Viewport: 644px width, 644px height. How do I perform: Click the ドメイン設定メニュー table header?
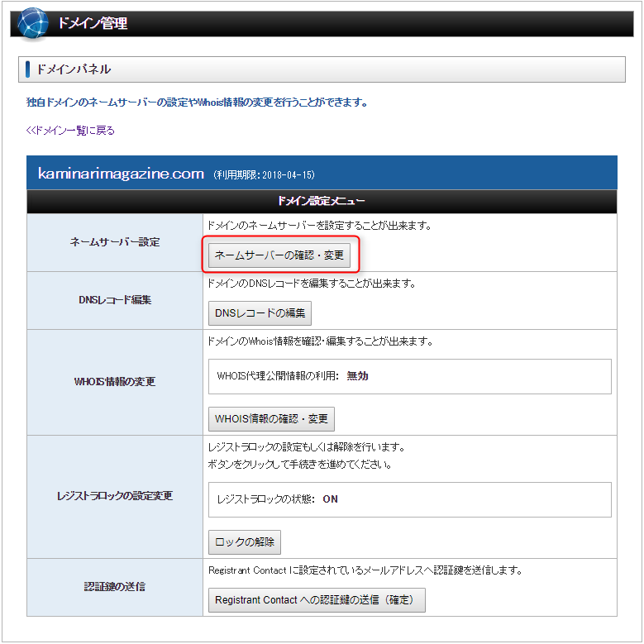click(322, 201)
